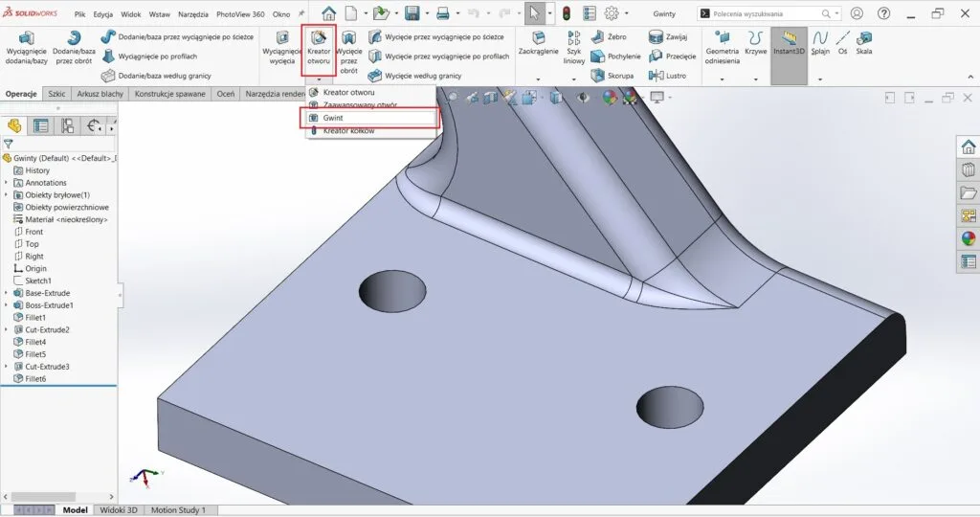This screenshot has height=517, width=980.
Task: Select the Skorupa shell tool
Action: [x=612, y=76]
